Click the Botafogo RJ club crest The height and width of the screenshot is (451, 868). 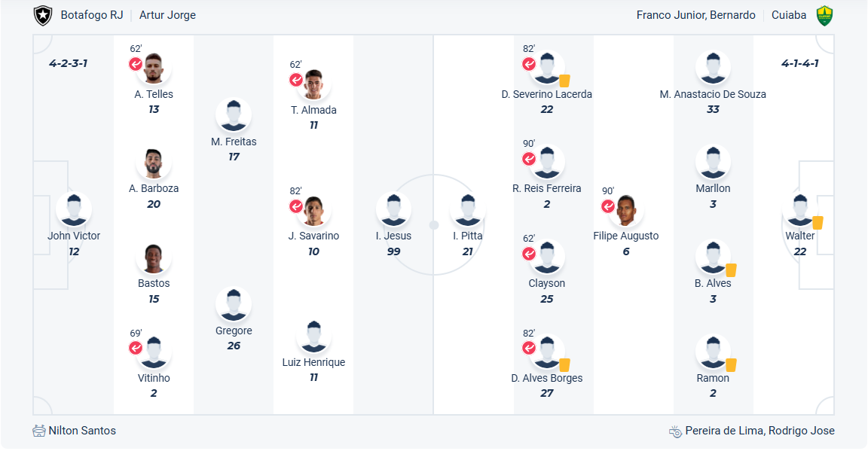click(x=43, y=15)
